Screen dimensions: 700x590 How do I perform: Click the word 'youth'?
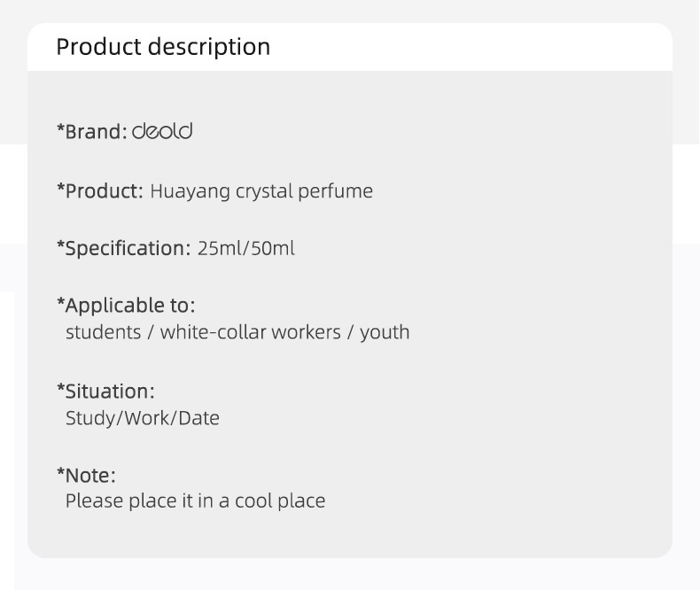point(385,332)
